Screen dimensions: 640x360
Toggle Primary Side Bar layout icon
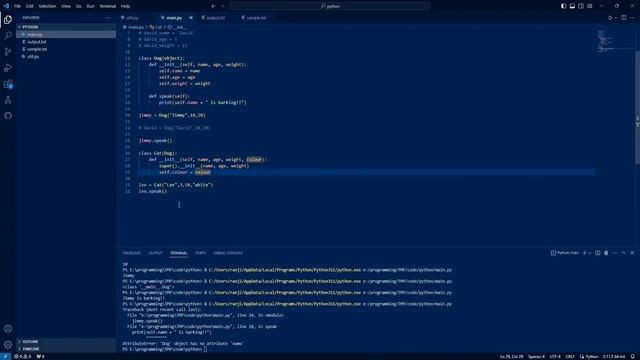click(x=563, y=6)
